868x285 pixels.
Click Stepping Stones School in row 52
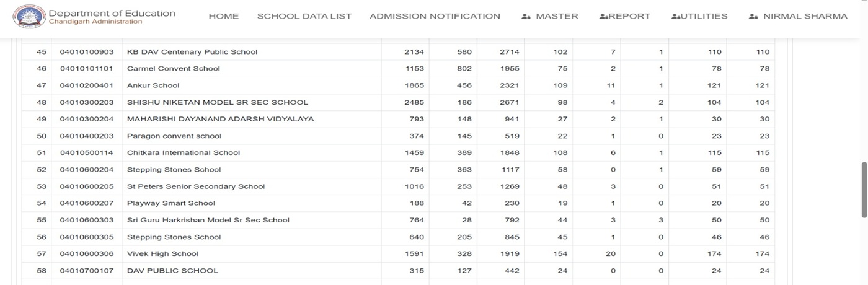(x=174, y=169)
